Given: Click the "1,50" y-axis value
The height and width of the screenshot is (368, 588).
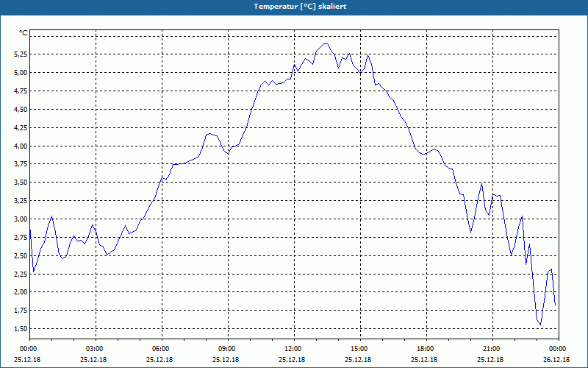Looking at the screenshot, I should (x=21, y=329).
